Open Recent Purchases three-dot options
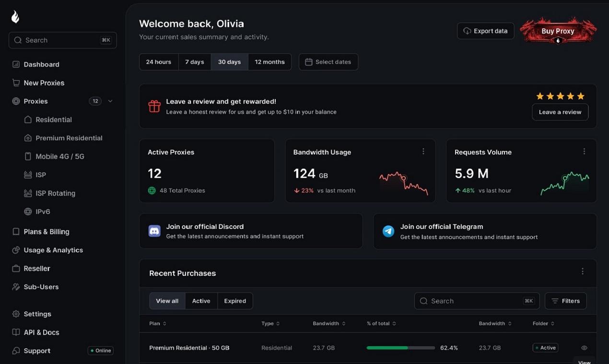Screen dimensions: 609x364 (583, 272)
